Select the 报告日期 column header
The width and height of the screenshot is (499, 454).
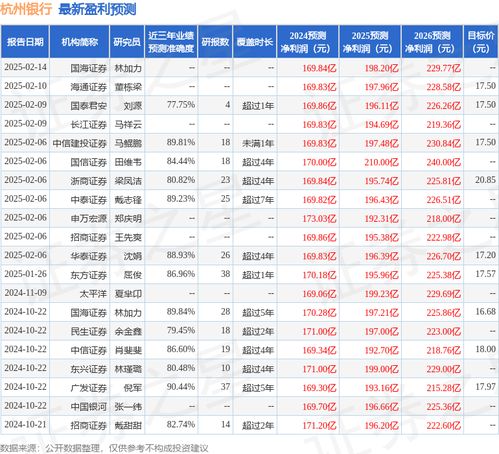pos(25,42)
